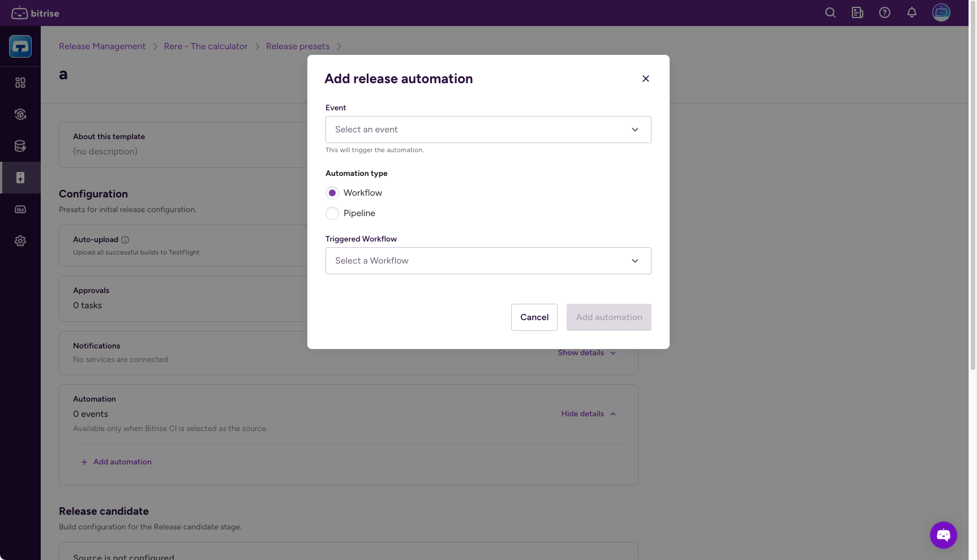Cancel the Add release automation dialog
The height and width of the screenshot is (560, 977).
click(x=533, y=317)
